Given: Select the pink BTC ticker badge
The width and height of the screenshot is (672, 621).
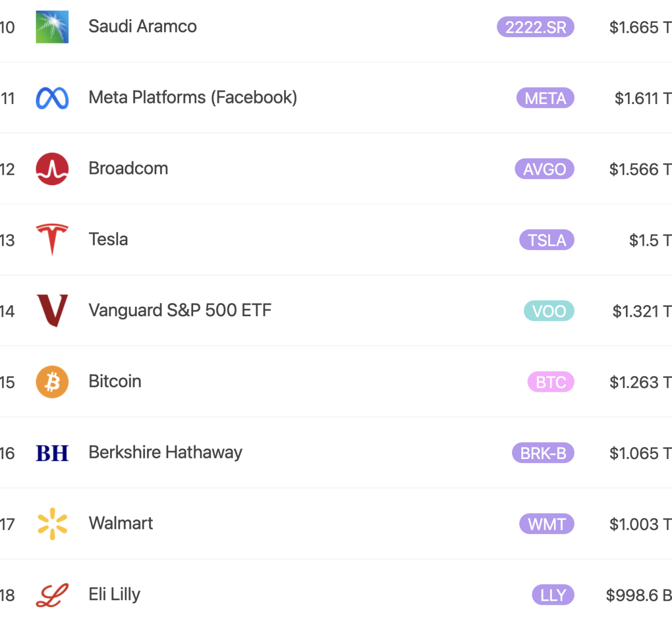Looking at the screenshot, I should coord(550,382).
